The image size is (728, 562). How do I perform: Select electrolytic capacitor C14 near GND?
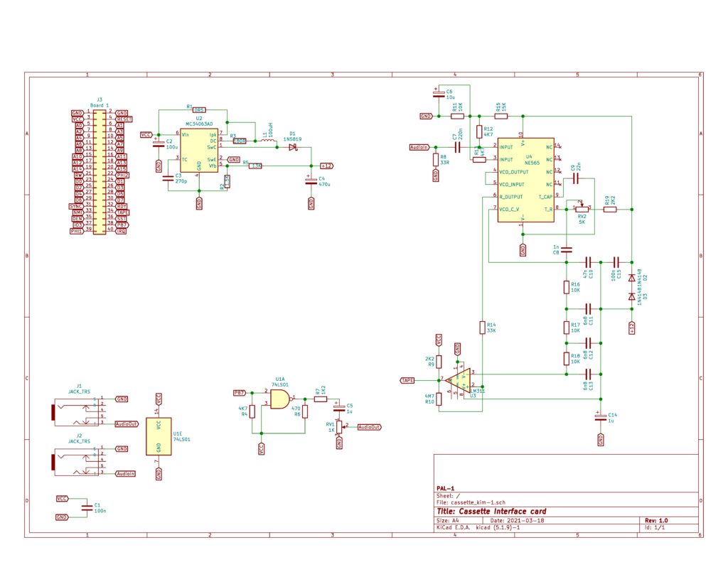pyautogui.click(x=602, y=416)
